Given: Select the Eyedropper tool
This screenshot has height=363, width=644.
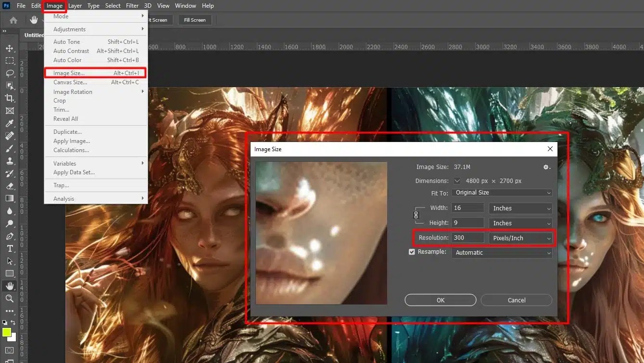Looking at the screenshot, I should 9,123.
